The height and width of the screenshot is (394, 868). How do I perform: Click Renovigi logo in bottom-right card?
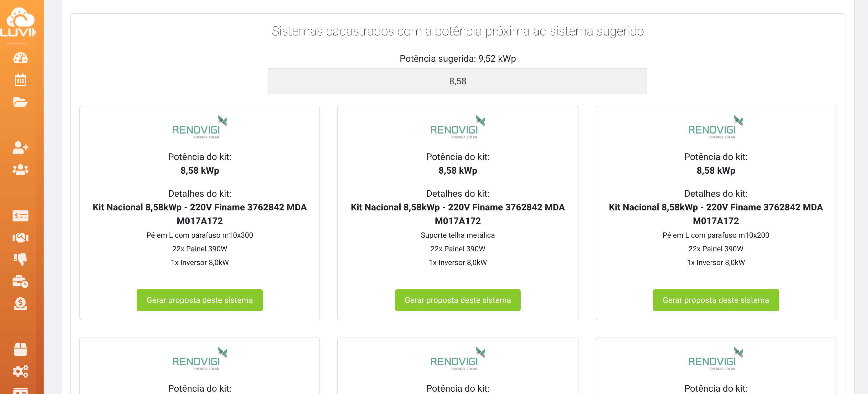[x=716, y=359]
